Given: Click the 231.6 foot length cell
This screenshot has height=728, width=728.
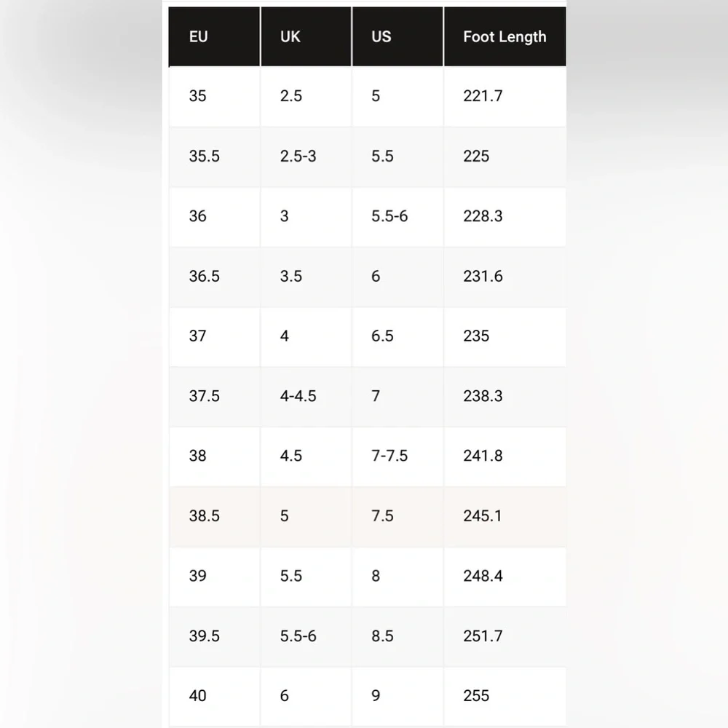Looking at the screenshot, I should (505, 277).
